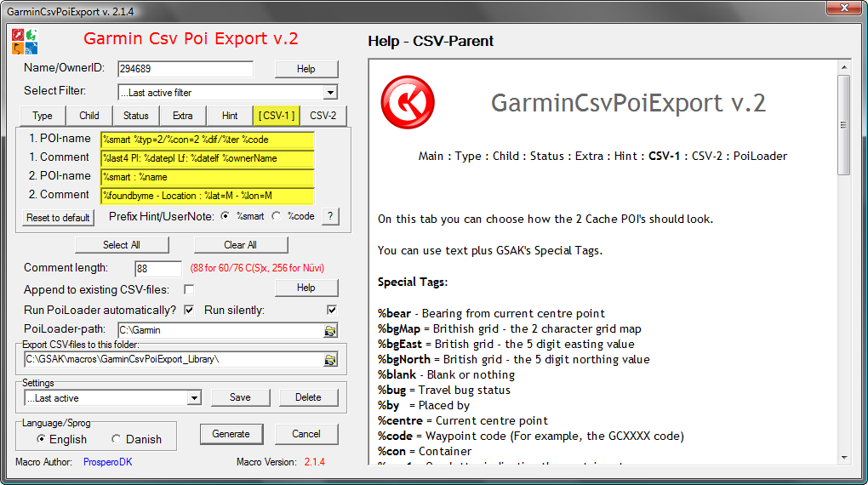This screenshot has height=485, width=868.
Task: Click help scrollbar down arrow
Action: tap(843, 458)
